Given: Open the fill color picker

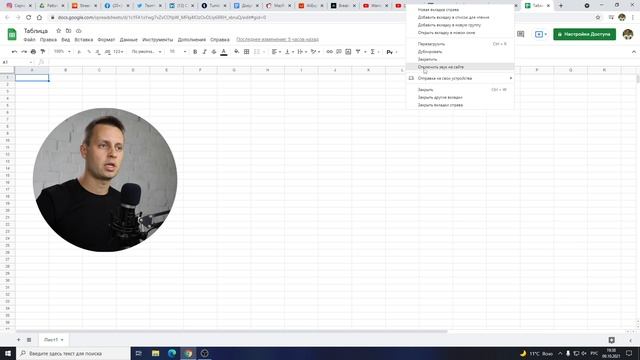Looking at the screenshot, I should (x=237, y=52).
